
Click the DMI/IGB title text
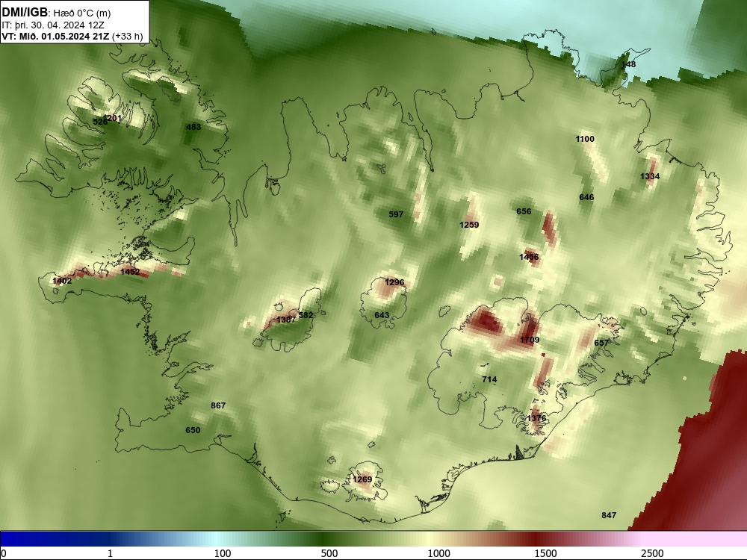(25, 13)
